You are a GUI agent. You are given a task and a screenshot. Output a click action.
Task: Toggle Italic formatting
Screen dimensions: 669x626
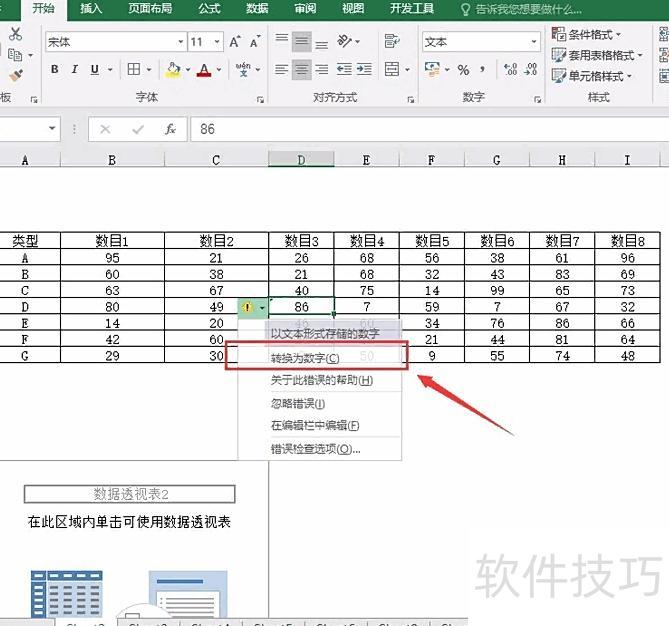click(75, 69)
